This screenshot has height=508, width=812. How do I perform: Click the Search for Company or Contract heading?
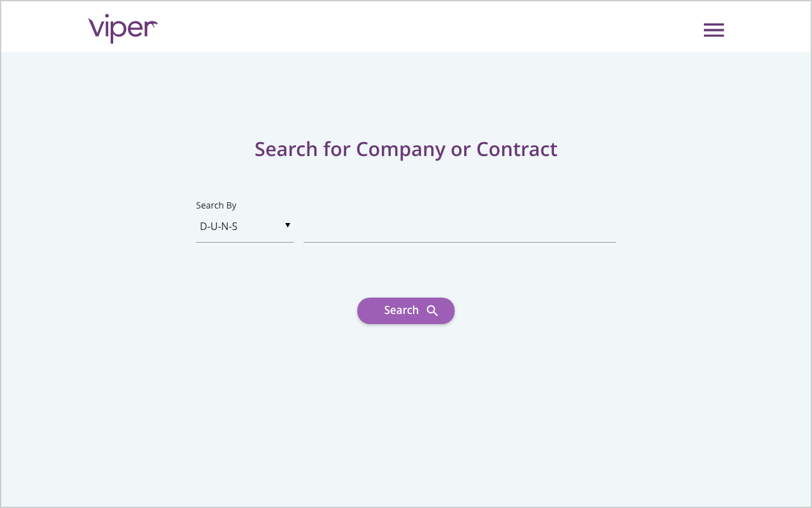pos(406,149)
